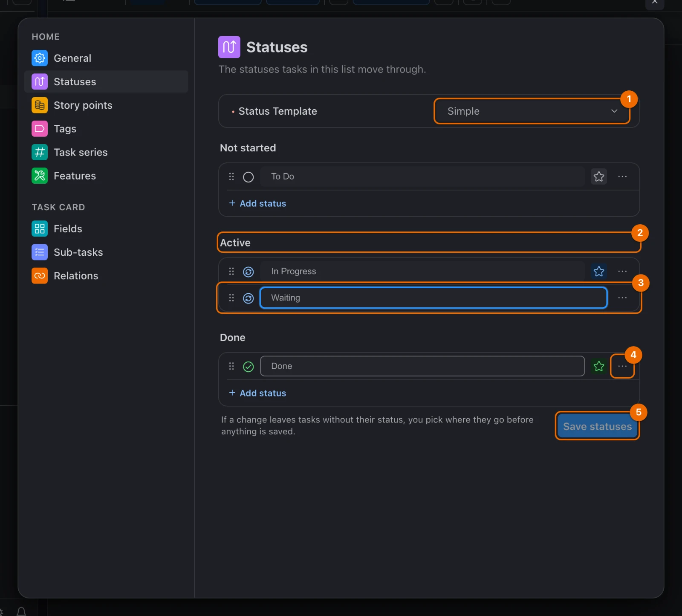This screenshot has width=682, height=616.
Task: Grab the drag handle of Done row
Action: [x=231, y=366]
